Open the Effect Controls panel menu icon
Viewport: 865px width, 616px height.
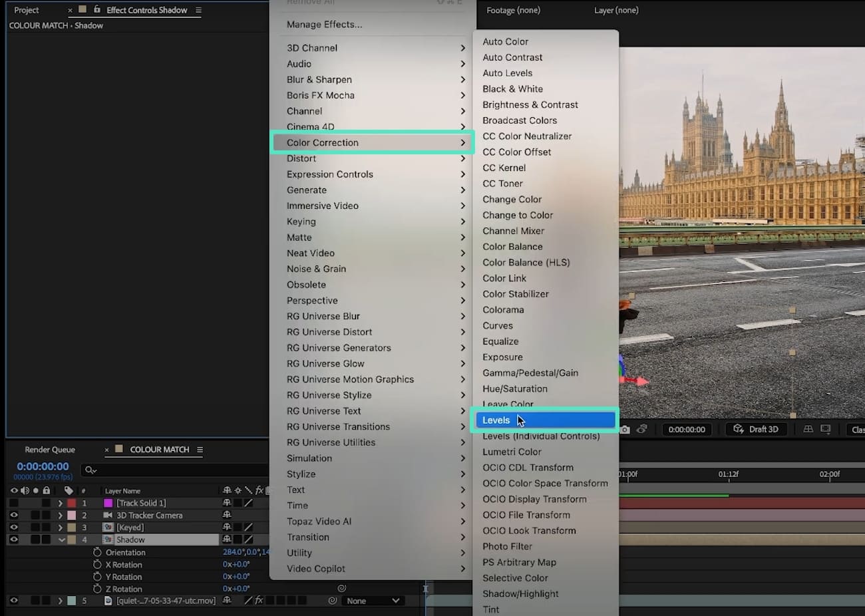coord(198,10)
